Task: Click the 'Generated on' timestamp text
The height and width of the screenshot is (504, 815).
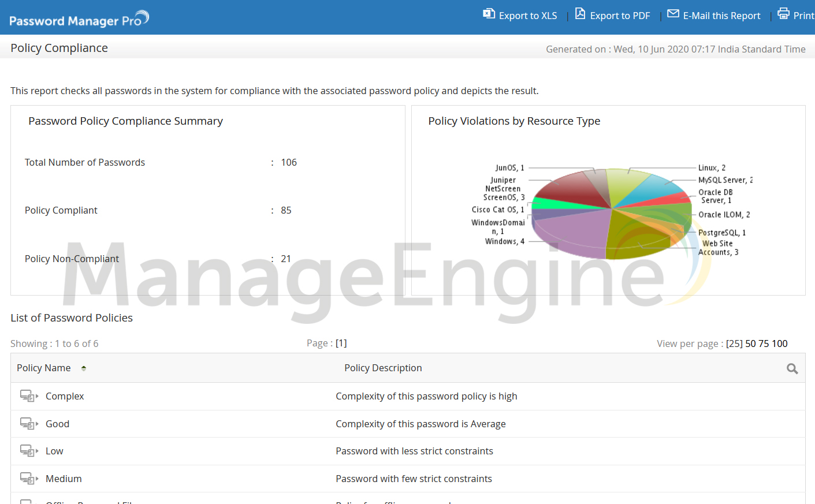Action: click(676, 49)
